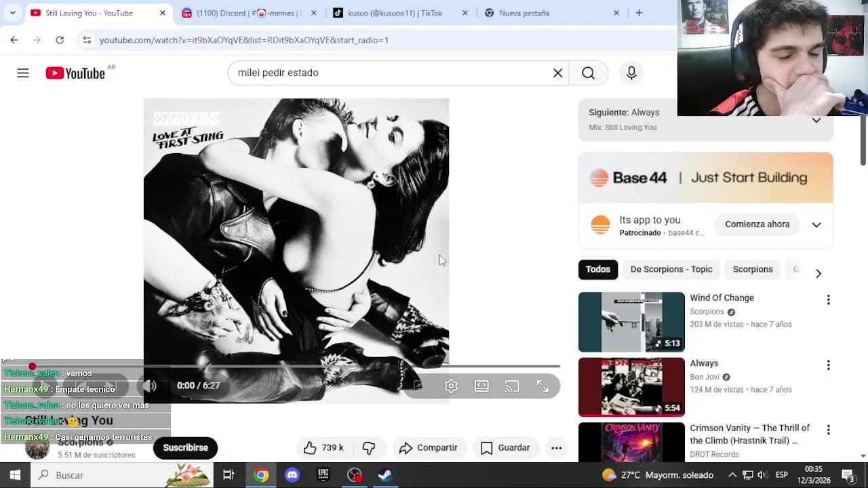Open the weather widget showing 27°C
868x488 pixels.
click(x=658, y=475)
